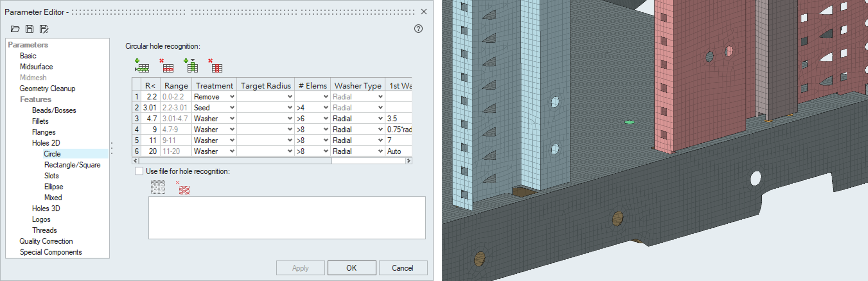Click the Cancel button
Screen dimensions: 868x281
(403, 268)
